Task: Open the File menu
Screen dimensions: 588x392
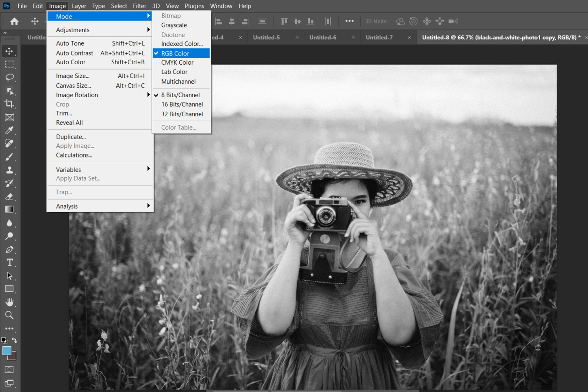Action: 22,6
